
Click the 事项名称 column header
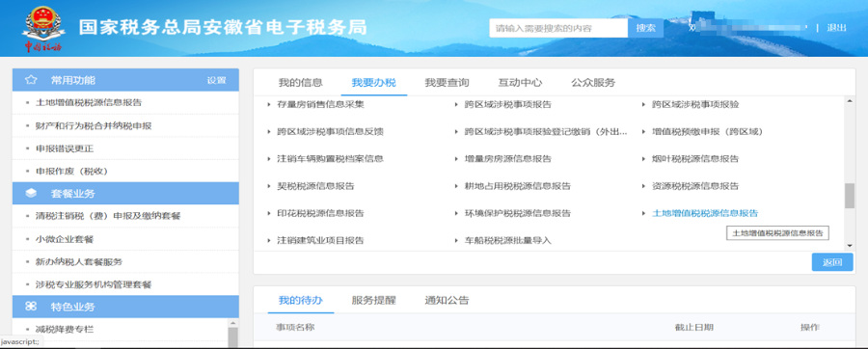click(296, 328)
